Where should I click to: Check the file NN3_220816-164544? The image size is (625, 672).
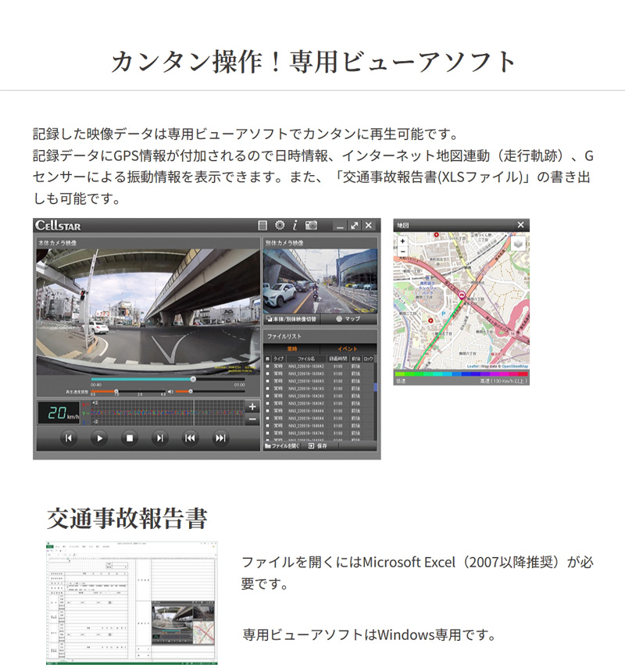(x=268, y=418)
